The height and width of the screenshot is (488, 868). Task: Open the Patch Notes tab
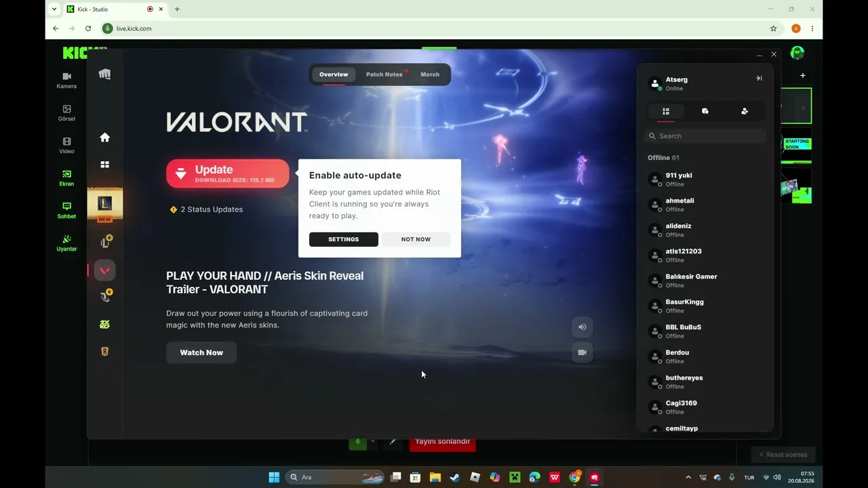click(384, 75)
